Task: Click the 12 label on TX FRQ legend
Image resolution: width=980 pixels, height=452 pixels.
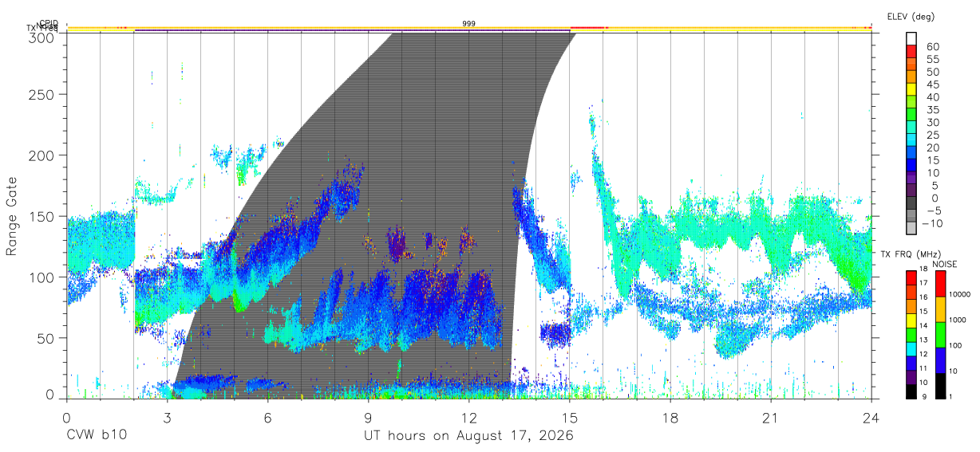Action: tap(923, 354)
